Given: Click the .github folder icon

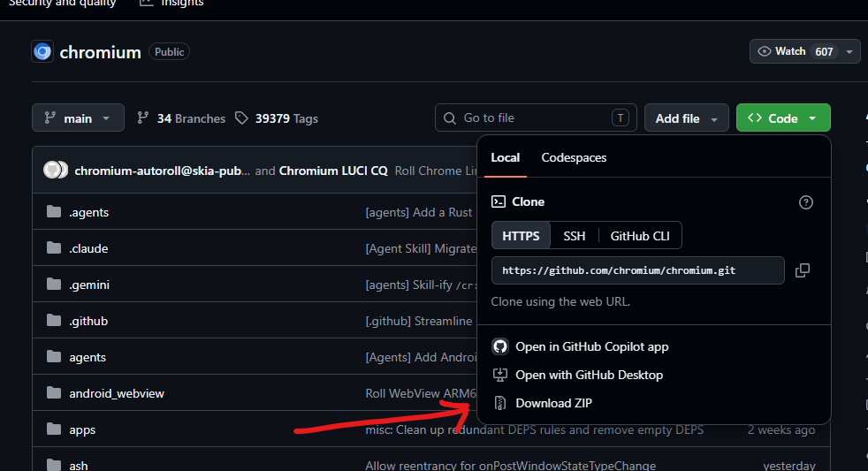Looking at the screenshot, I should pos(54,320).
